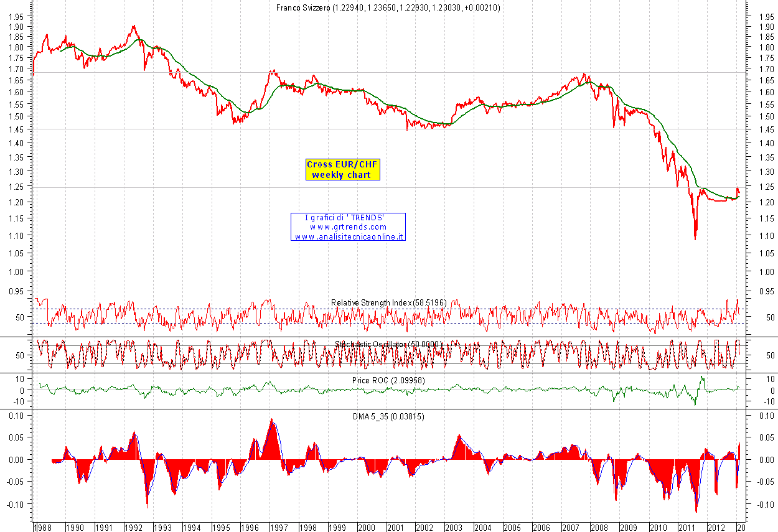Click the 1.10 value on right price axis
Screen dimensions: 778x532
767,236
